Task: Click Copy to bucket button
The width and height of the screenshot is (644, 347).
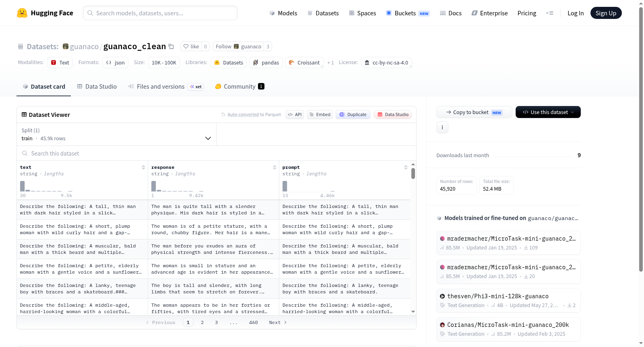Action: tap(474, 112)
